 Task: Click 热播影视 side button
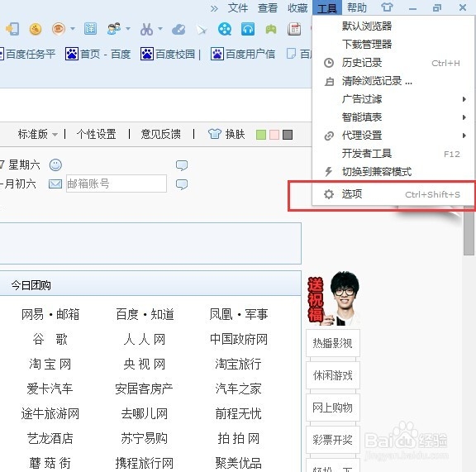(333, 343)
